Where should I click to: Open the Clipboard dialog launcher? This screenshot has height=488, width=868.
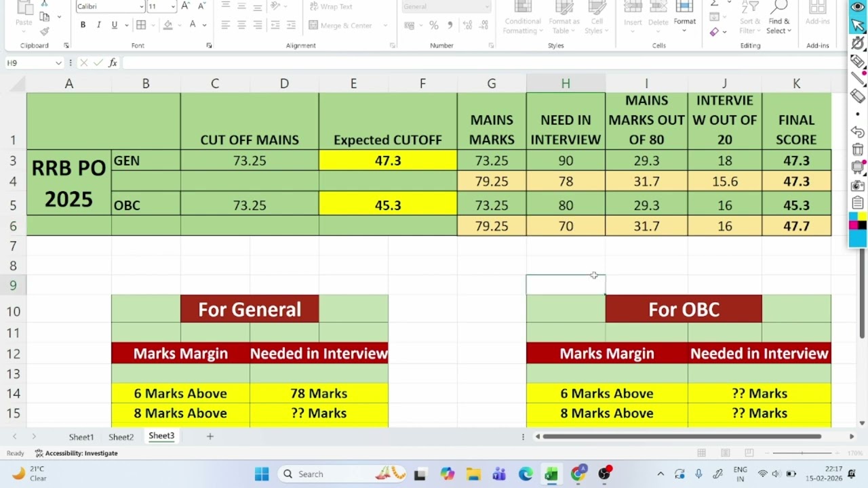click(x=66, y=45)
